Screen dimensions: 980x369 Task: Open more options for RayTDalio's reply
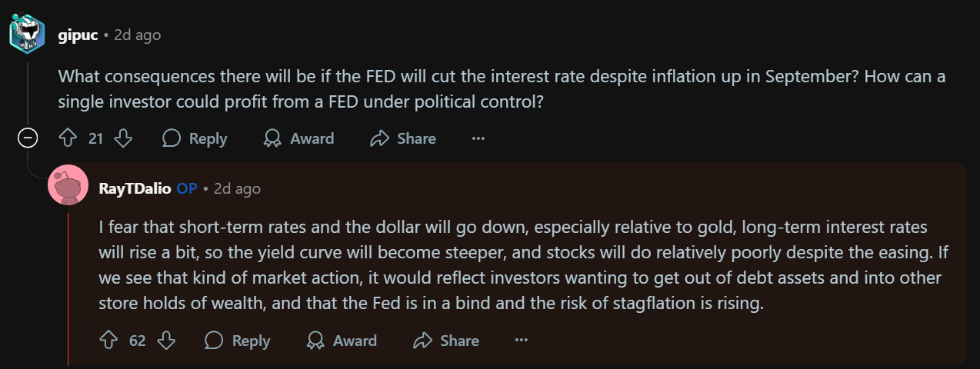[522, 341]
